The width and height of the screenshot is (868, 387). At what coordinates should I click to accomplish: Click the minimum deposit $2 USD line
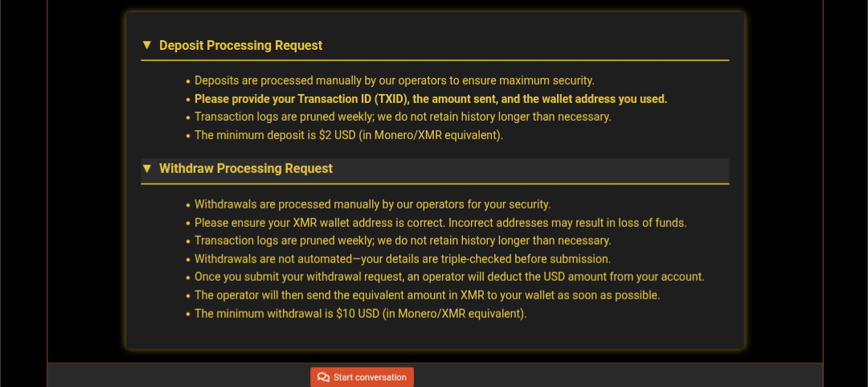click(x=349, y=135)
